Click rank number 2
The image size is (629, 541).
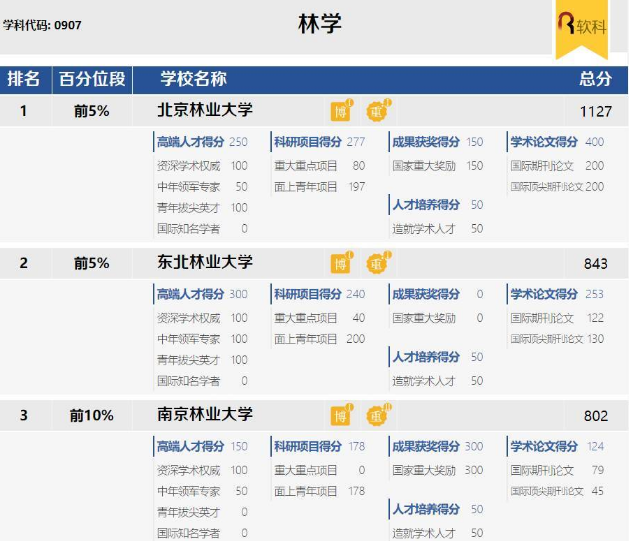(24, 263)
